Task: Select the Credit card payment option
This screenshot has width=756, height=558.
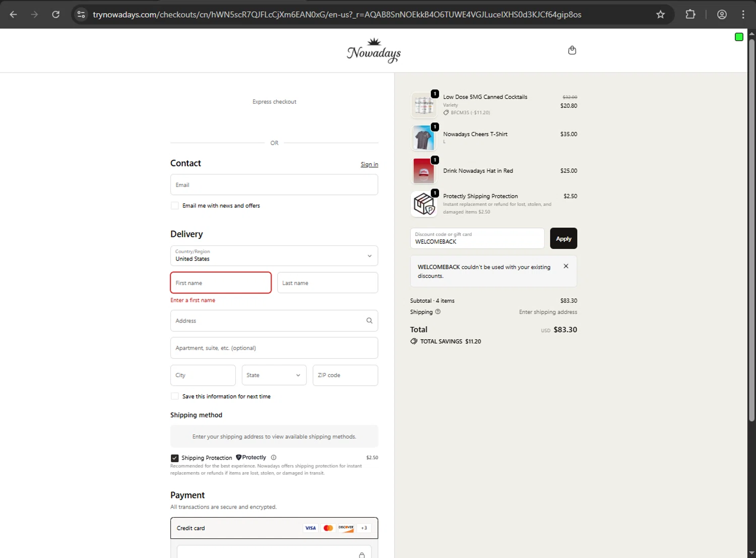Action: [x=274, y=528]
